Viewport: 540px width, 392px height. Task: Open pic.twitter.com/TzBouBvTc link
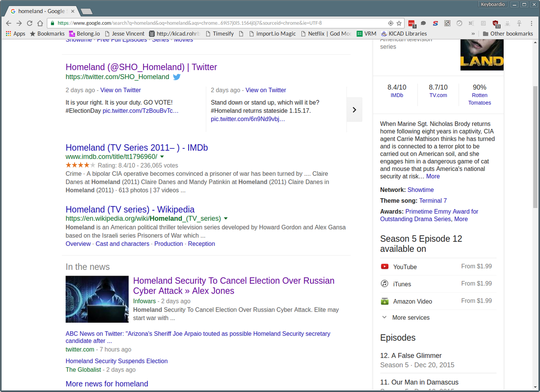tap(140, 111)
